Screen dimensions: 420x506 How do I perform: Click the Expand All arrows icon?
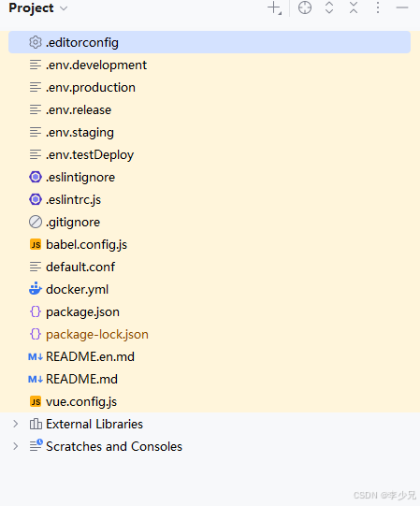click(329, 7)
